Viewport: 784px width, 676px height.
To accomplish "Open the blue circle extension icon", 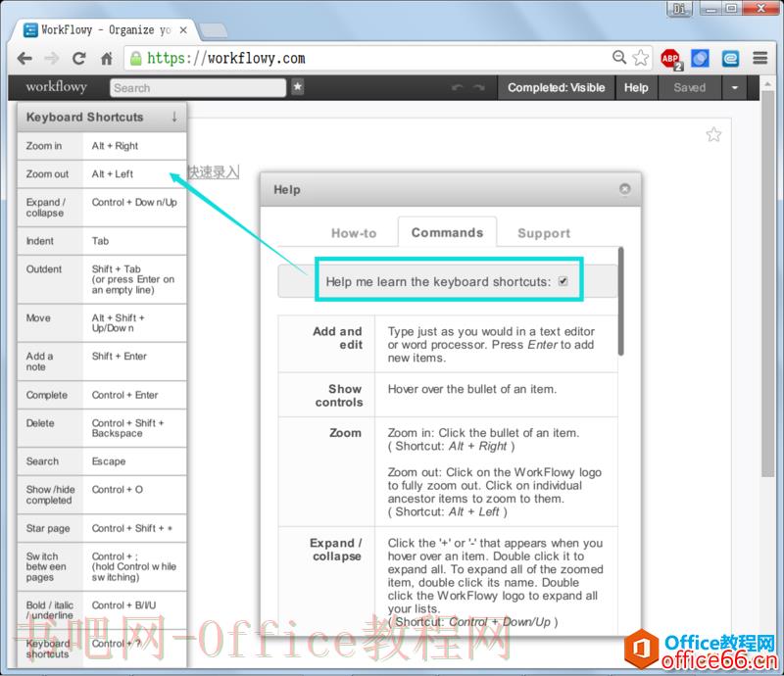I will coord(700,59).
